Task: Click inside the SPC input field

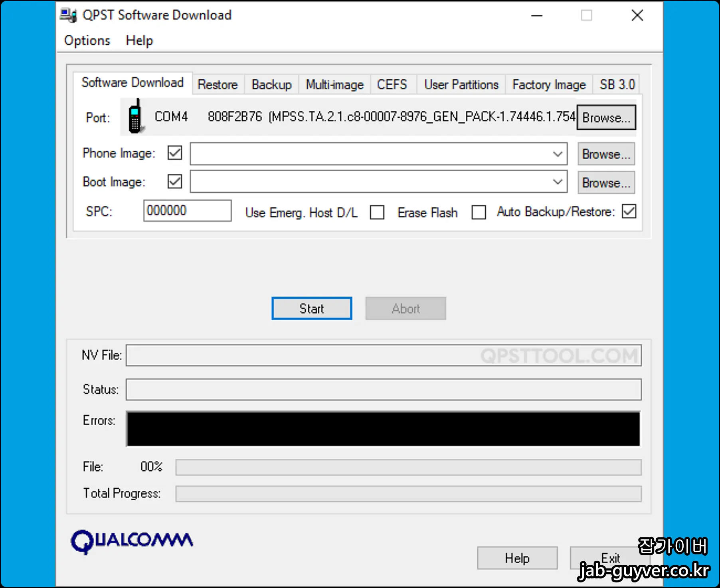Action: (x=187, y=211)
